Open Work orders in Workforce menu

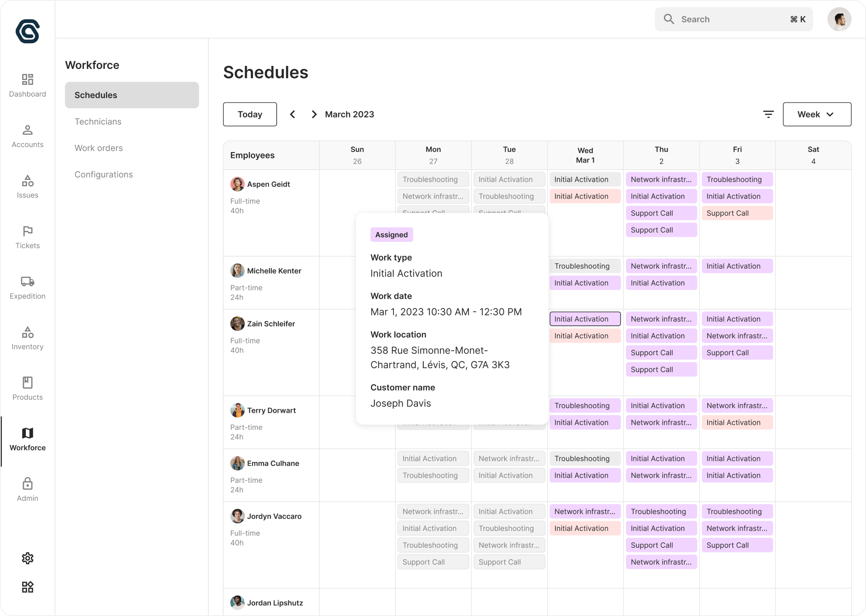pyautogui.click(x=98, y=148)
